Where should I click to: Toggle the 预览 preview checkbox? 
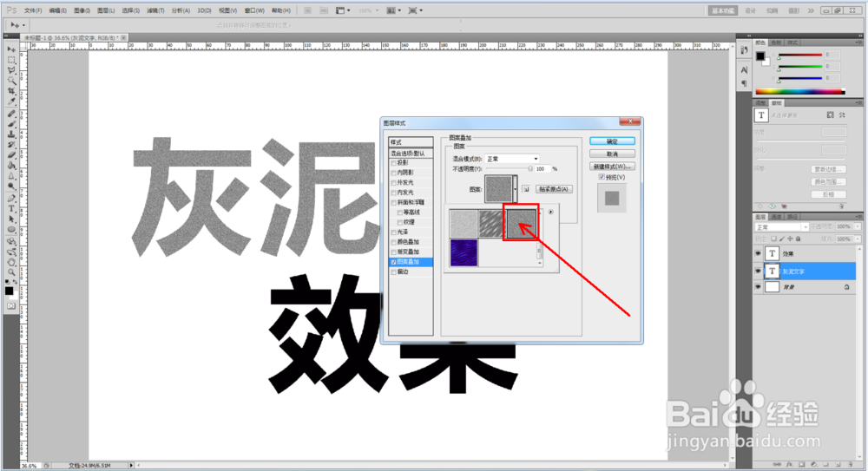pyautogui.click(x=602, y=177)
